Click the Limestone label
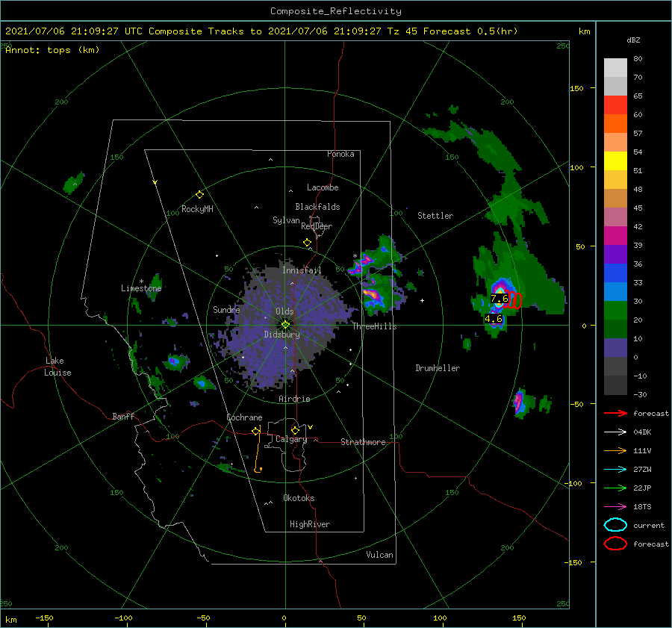672x628 pixels. point(141,288)
